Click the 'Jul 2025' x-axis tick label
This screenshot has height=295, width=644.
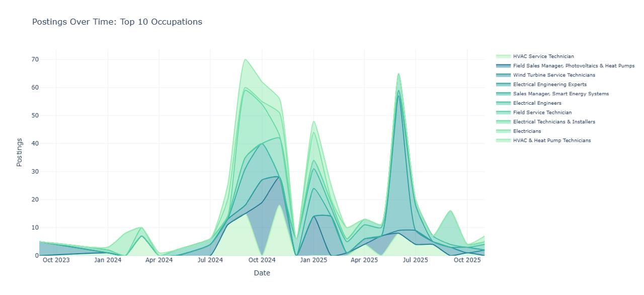click(x=415, y=260)
